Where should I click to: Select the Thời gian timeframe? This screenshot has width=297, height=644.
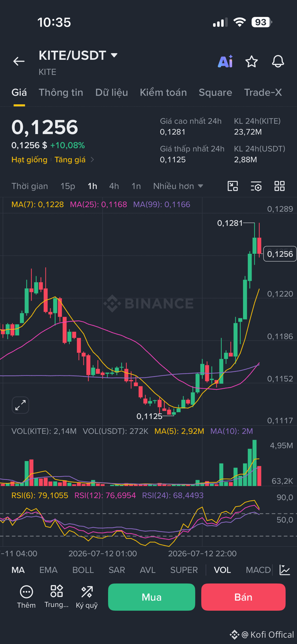pos(30,186)
